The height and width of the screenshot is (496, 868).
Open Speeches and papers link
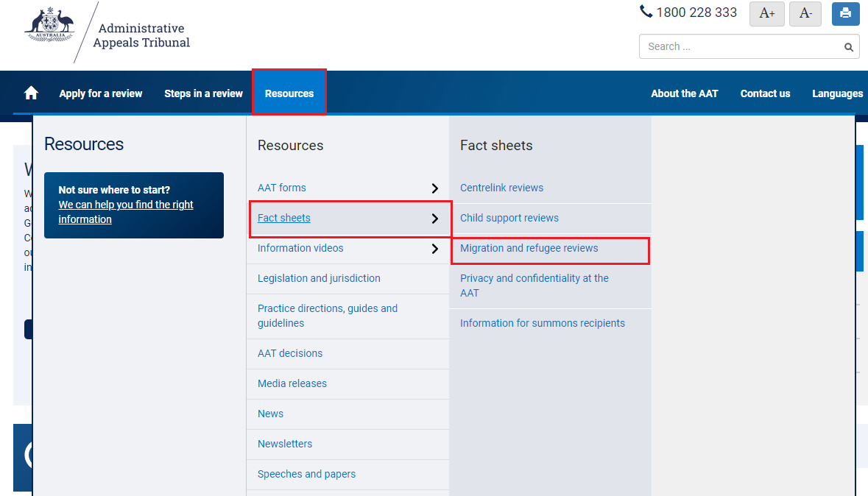[x=307, y=474]
